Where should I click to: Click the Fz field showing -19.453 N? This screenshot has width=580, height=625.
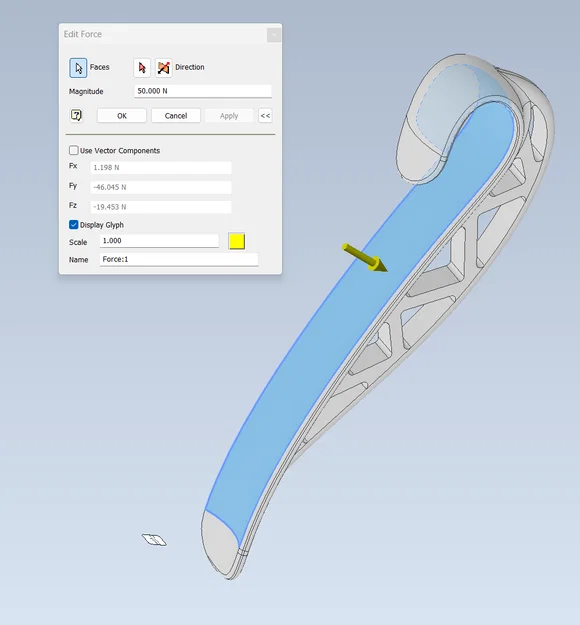pyautogui.click(x=161, y=207)
